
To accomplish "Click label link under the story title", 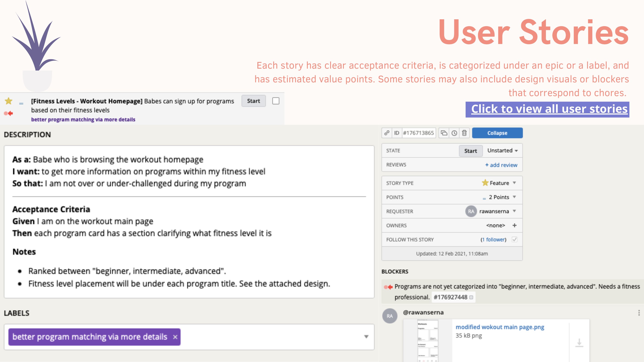I will point(83,119).
